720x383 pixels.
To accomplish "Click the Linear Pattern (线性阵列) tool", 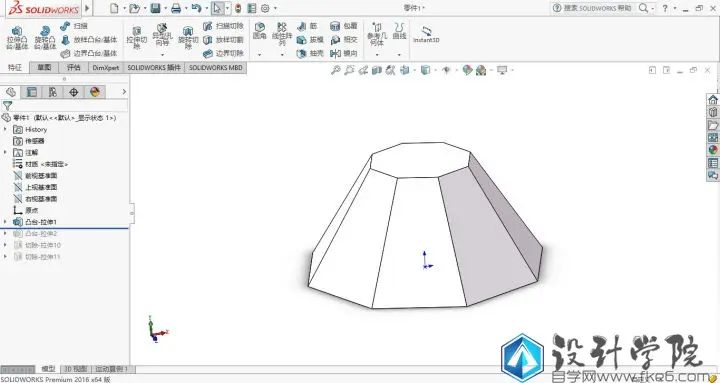I will click(x=282, y=34).
